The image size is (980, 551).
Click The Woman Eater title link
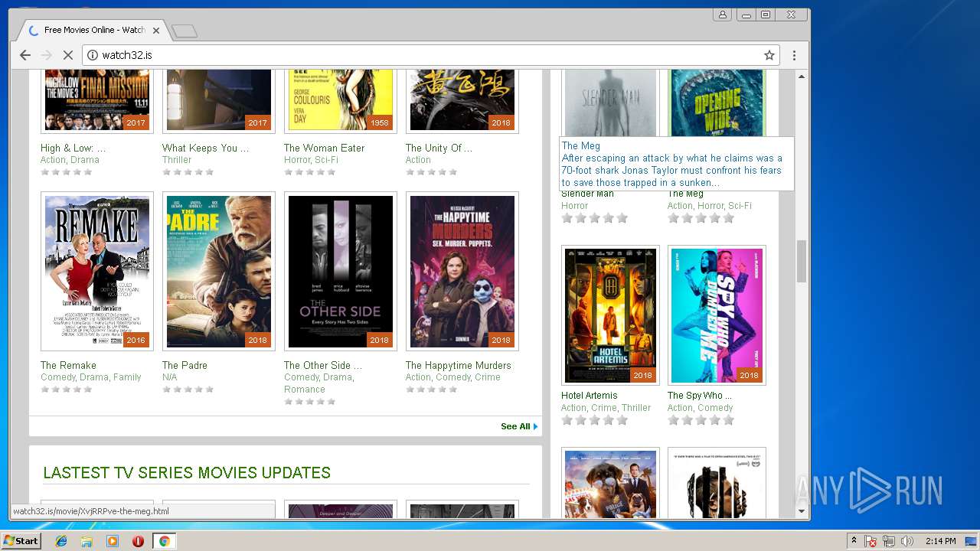point(324,148)
